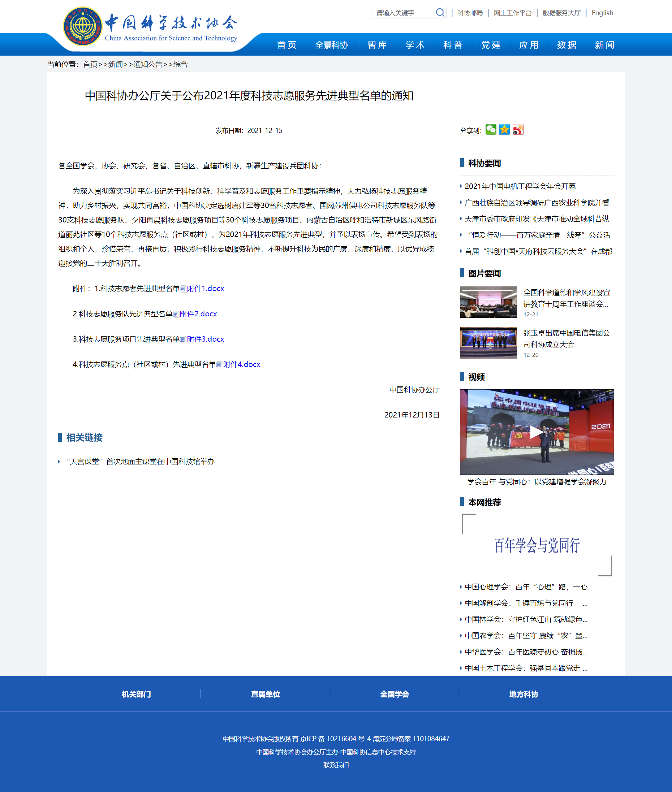Open 全国科学道德和学风建设 picture news title
The height and width of the screenshot is (792, 672).
pyautogui.click(x=567, y=298)
